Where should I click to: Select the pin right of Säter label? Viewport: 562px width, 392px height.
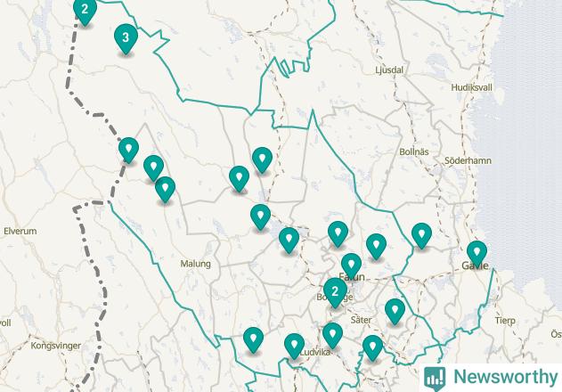[x=395, y=312]
